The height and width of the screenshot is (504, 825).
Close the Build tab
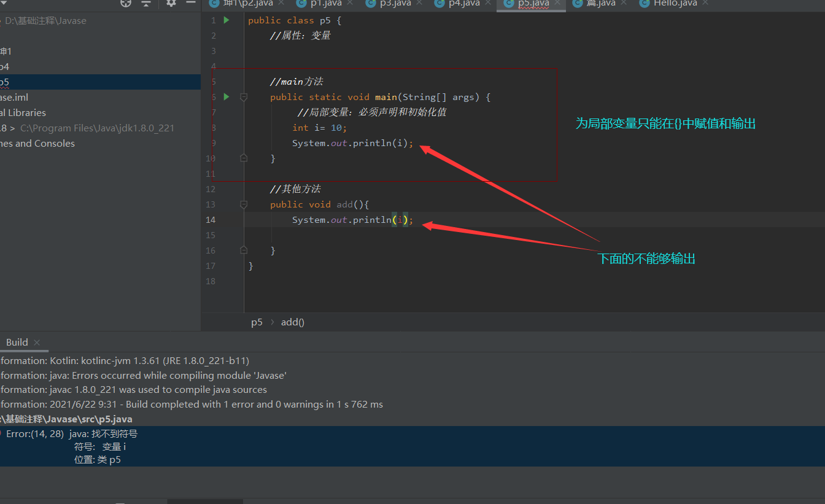[37, 343]
